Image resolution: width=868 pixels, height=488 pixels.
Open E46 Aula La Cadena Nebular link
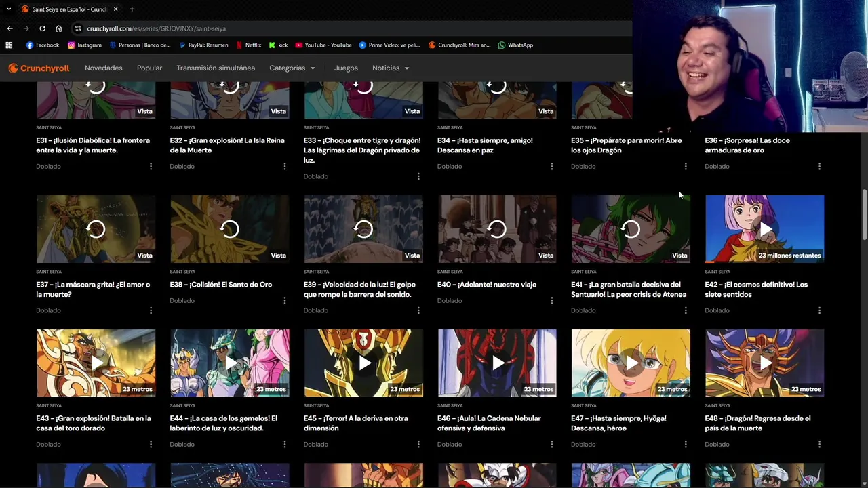click(x=489, y=423)
